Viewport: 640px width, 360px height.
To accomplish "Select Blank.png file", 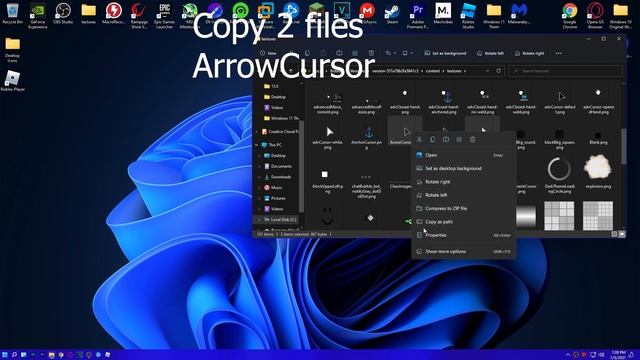I will pos(598,137).
